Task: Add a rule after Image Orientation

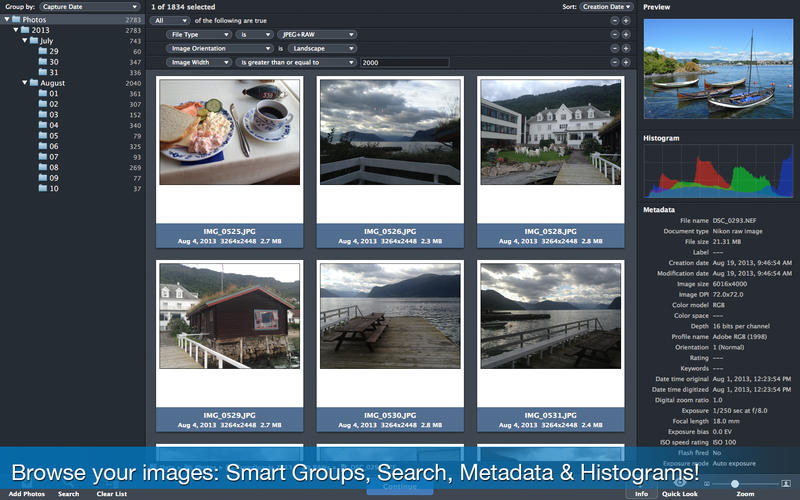Action: (x=626, y=48)
